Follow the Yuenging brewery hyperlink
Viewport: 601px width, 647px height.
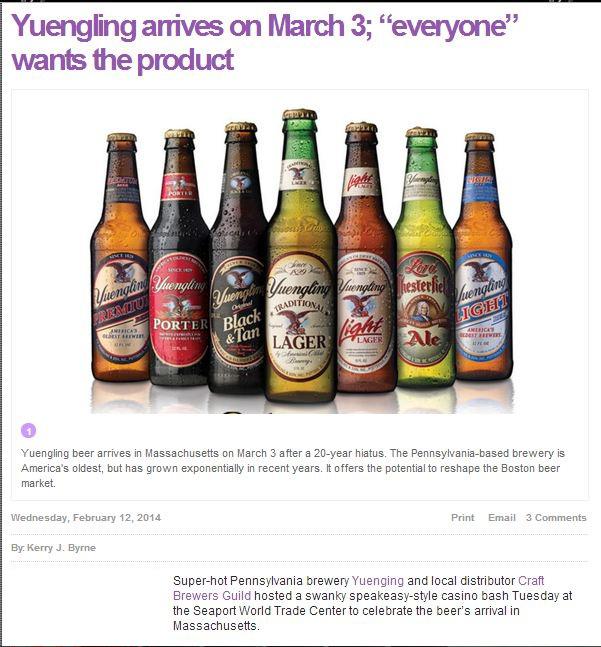pyautogui.click(x=377, y=581)
